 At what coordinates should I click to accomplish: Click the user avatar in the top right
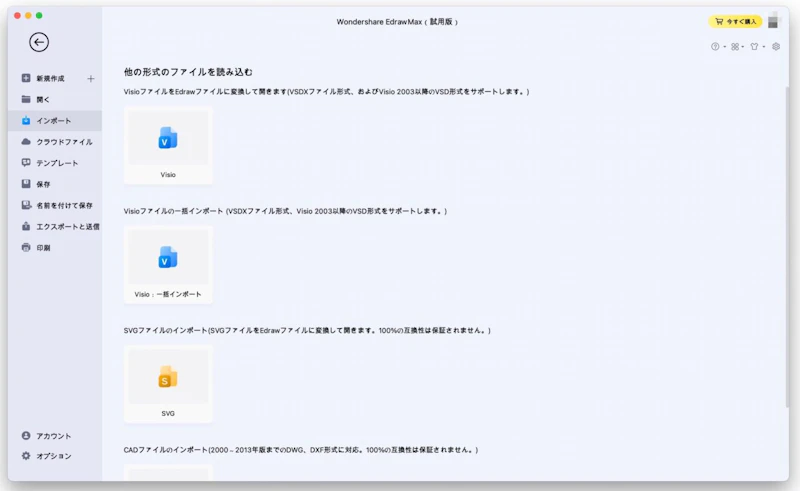point(774,21)
